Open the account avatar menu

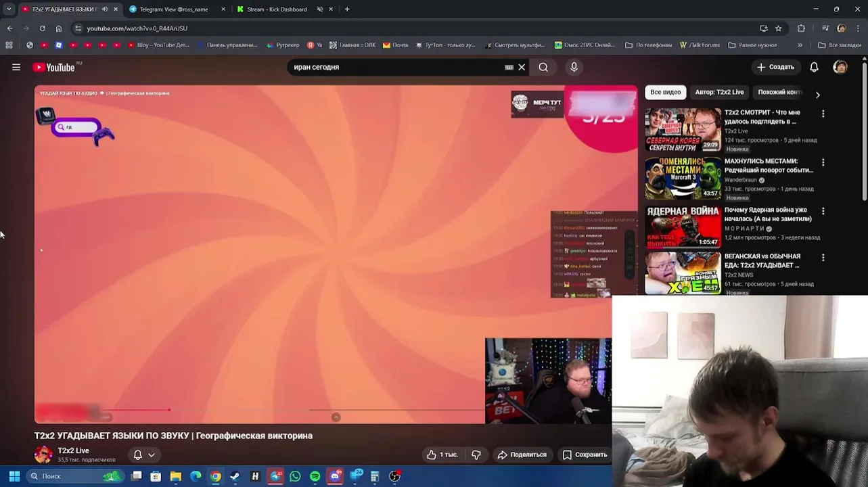click(x=840, y=67)
